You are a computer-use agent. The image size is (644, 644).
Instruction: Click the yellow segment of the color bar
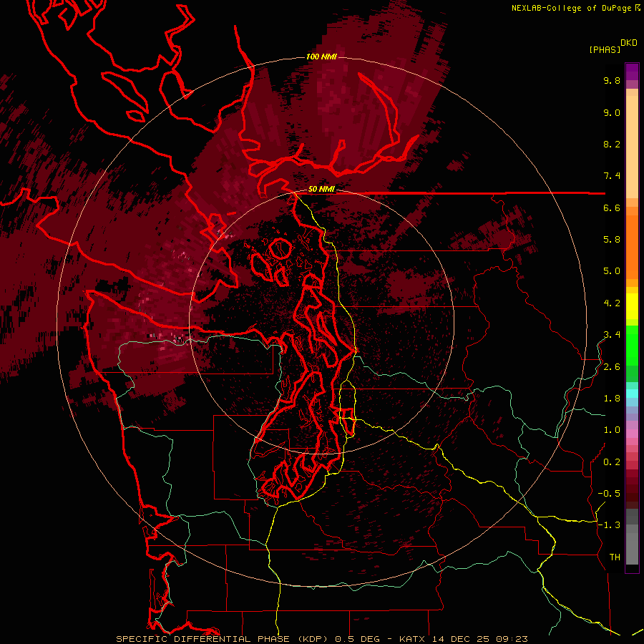point(632,306)
